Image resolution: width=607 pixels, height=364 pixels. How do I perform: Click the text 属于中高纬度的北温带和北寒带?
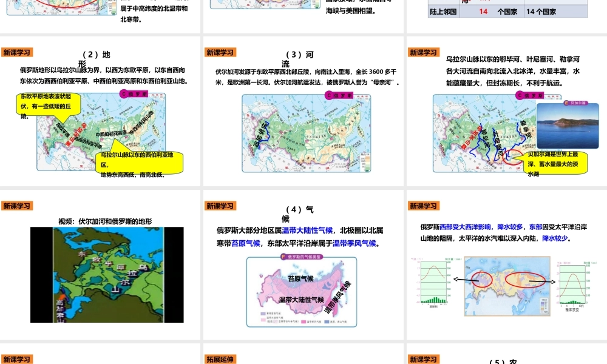[154, 14]
